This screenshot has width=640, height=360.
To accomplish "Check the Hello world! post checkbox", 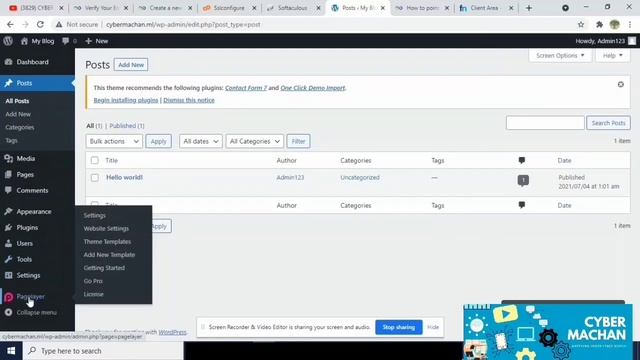I will [95, 178].
